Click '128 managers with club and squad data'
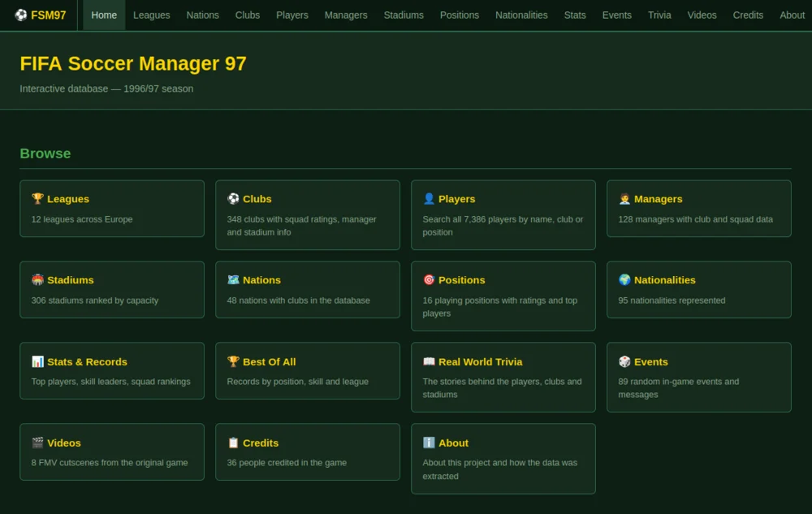812x514 pixels. coord(696,219)
